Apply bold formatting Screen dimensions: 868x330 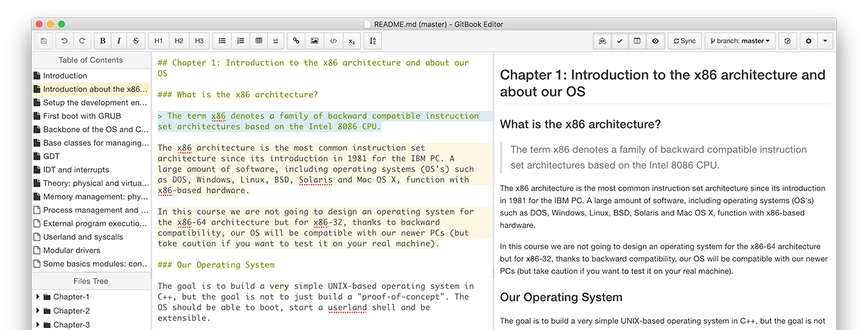click(103, 41)
